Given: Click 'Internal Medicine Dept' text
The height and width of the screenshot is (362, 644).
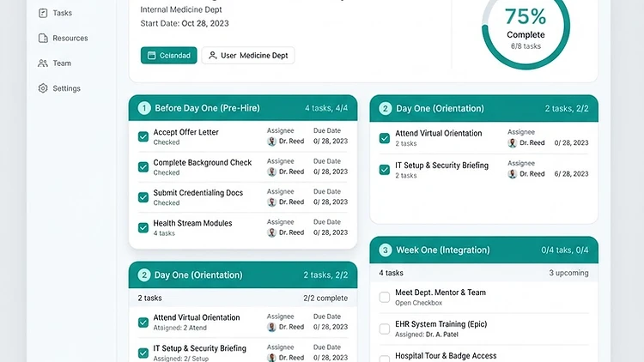Looking at the screenshot, I should point(181,9).
